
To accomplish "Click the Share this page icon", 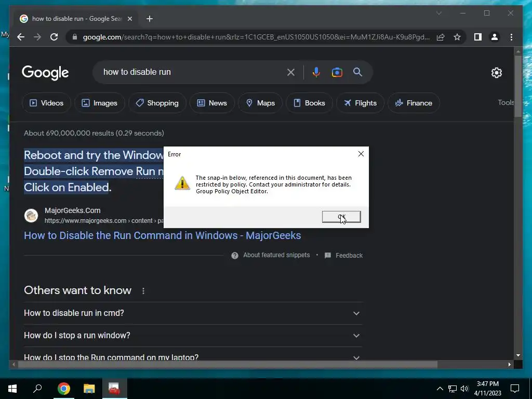I will pos(441,37).
